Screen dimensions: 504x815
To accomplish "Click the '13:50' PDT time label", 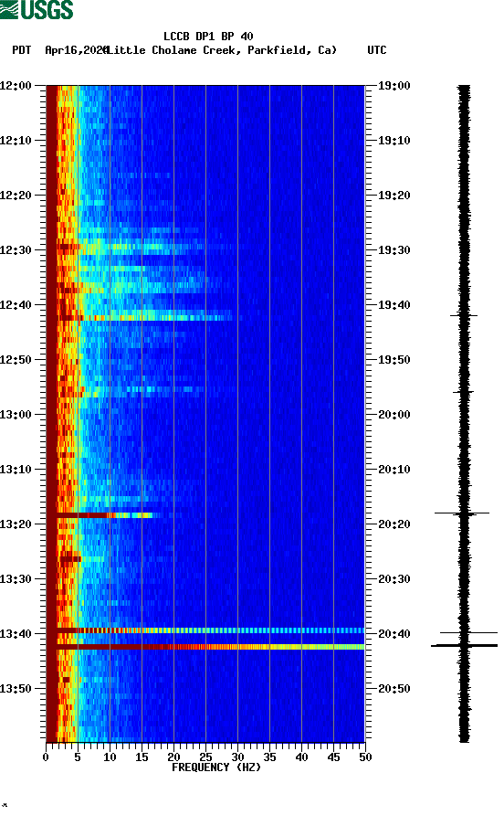I will (x=16, y=689).
